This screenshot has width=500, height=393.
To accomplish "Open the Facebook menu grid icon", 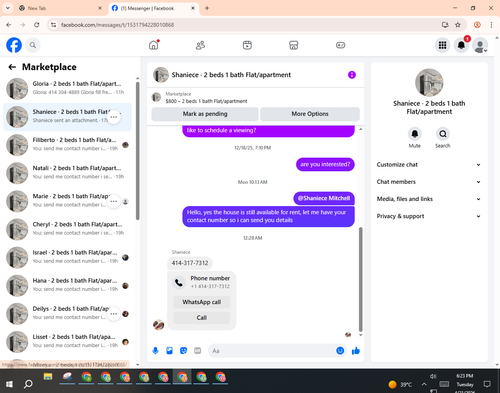I will coord(442,45).
